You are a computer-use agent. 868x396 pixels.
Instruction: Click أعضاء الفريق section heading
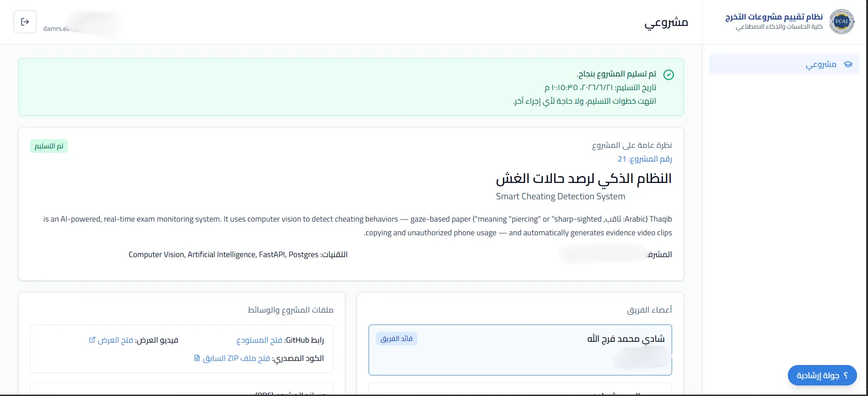pos(649,310)
